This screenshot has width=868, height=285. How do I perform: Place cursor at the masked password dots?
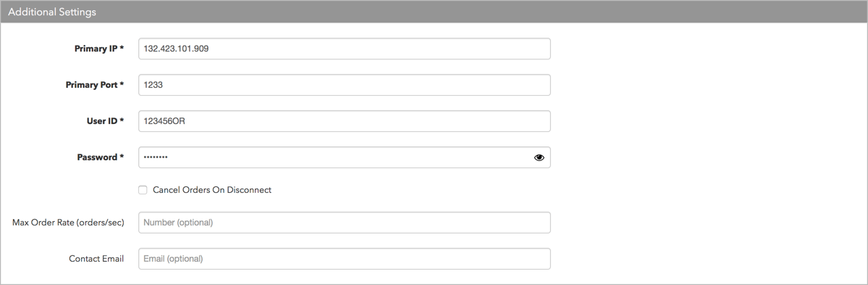coord(156,157)
